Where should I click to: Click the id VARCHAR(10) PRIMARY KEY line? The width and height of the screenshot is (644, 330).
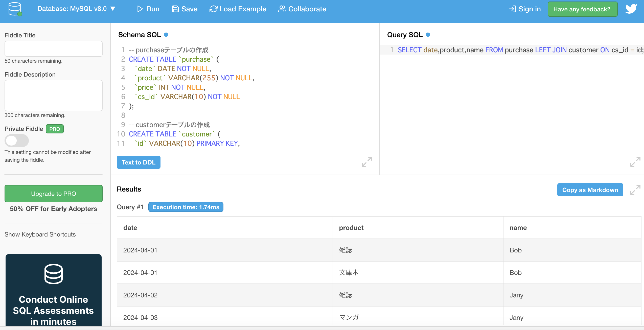(187, 144)
